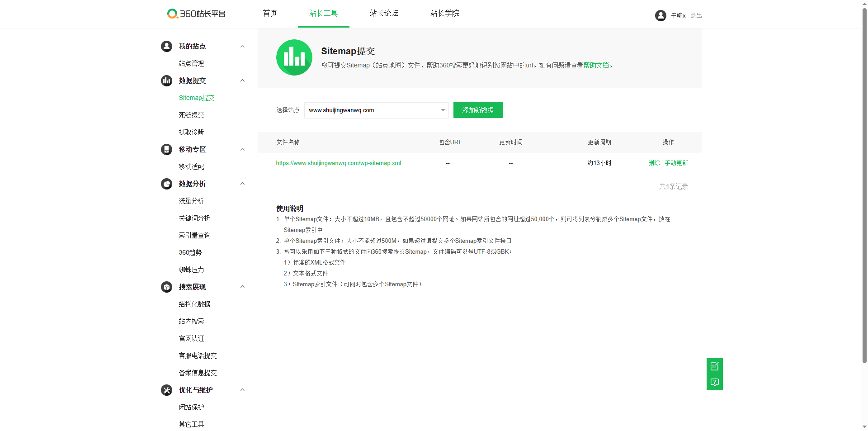Screen dimensions: 868x431
Task: Open 索引量查询 in sidebar
Action: click(x=194, y=235)
